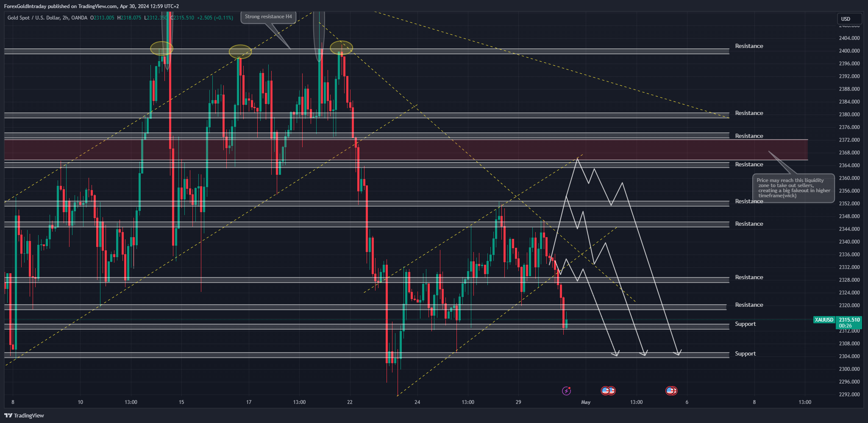868x423 pixels.
Task: Click the 2380.000 price axis label
Action: pyautogui.click(x=849, y=115)
